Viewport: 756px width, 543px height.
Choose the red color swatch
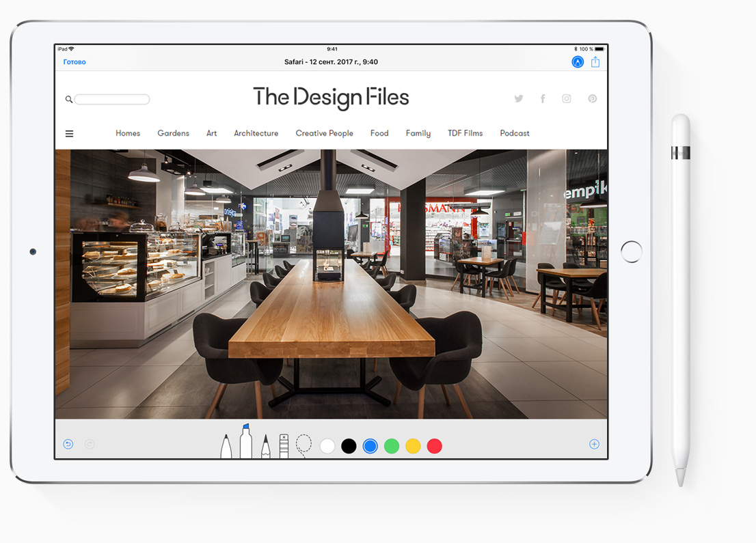coord(435,446)
